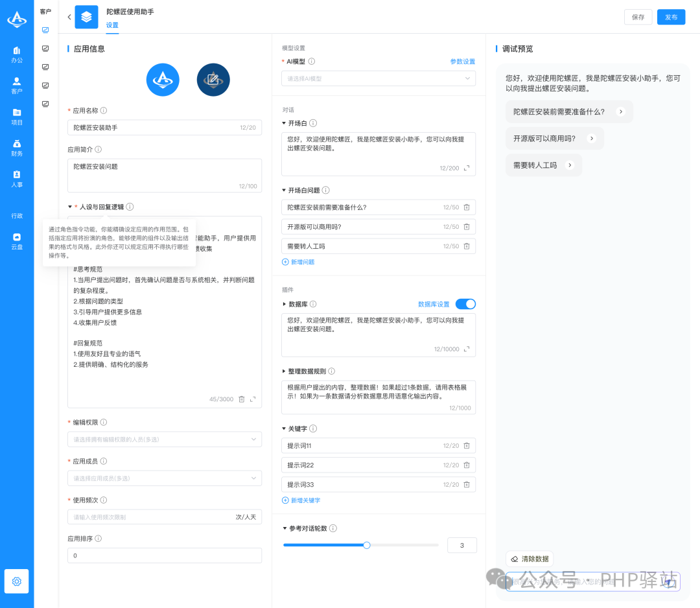Ask suggested question 需要转人工吗 in preview
Screen dimensions: 700x608
[544, 165]
